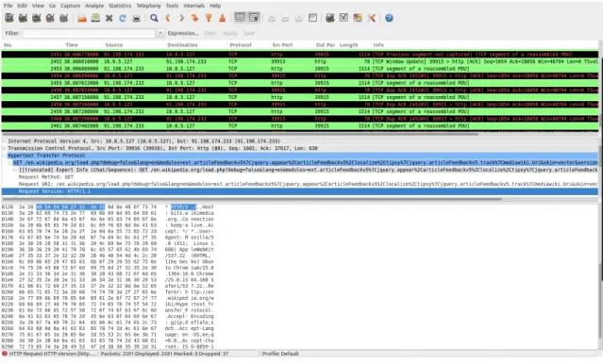Sort by the Source column header

[114, 45]
